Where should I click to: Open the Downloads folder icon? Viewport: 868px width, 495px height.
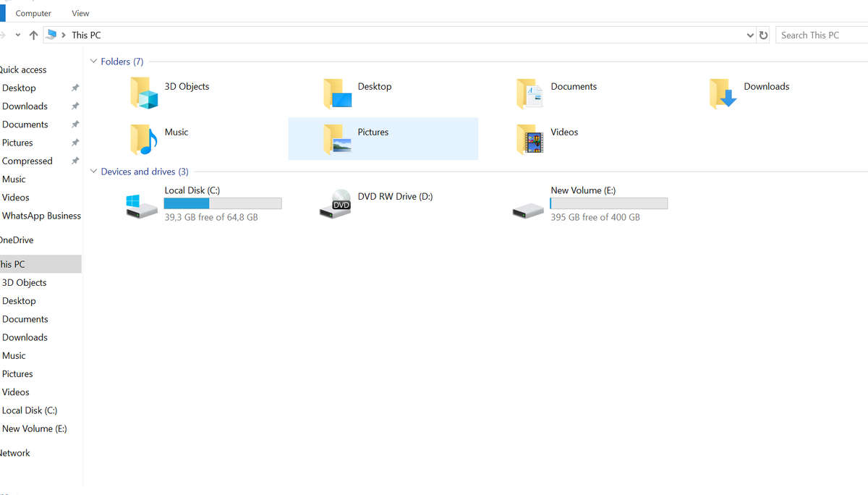[x=720, y=93]
